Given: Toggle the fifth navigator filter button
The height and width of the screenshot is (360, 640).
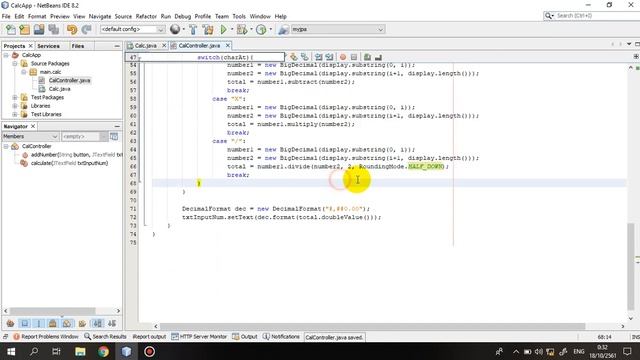Looking at the screenshot, I should click(x=67, y=323).
